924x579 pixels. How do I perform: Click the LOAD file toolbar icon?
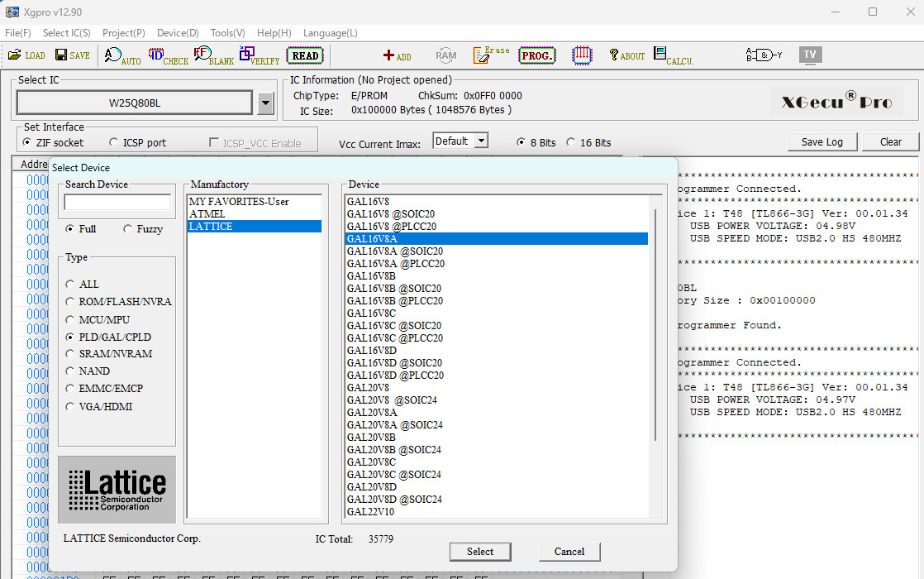(26, 55)
